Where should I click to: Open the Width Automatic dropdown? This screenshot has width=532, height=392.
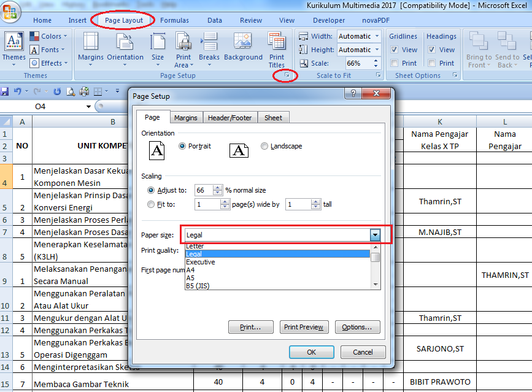point(377,36)
